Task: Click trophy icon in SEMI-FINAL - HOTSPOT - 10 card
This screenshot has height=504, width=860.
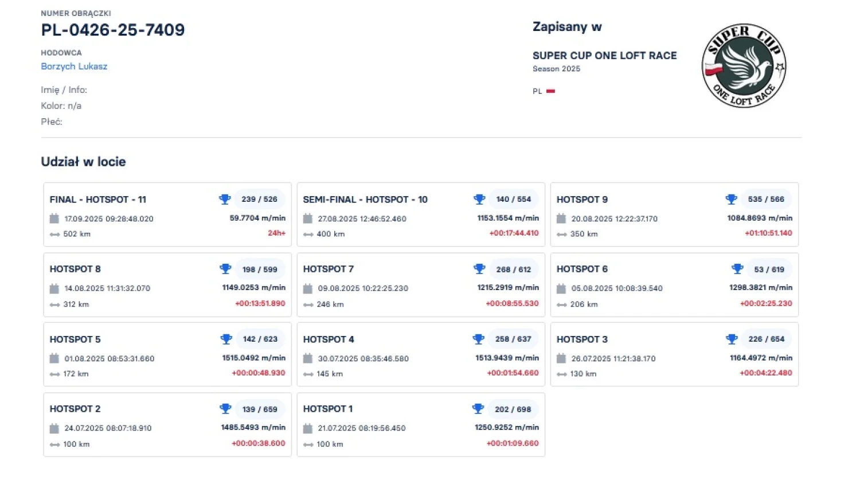Action: [x=479, y=199]
